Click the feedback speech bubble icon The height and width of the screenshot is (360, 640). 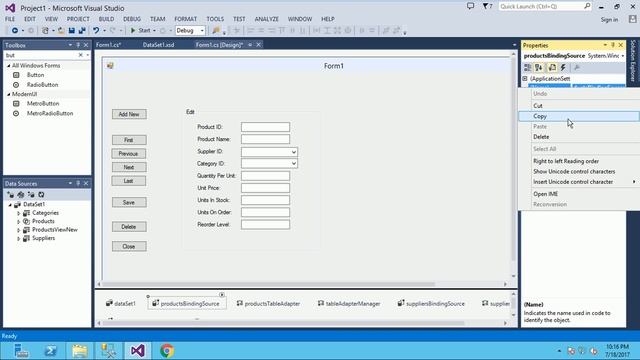(471, 6)
